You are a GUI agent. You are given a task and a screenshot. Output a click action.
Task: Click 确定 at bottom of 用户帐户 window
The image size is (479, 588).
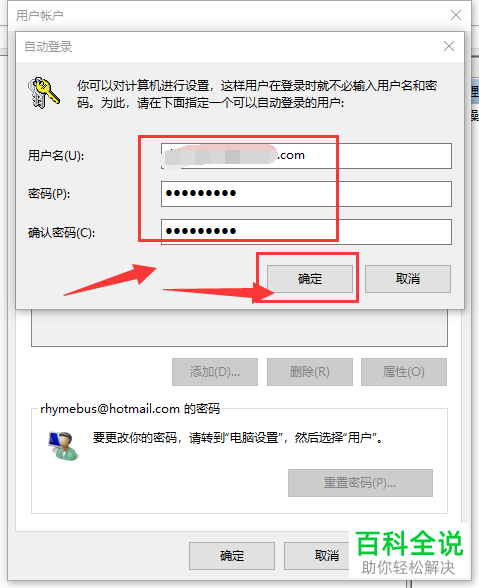tap(232, 555)
